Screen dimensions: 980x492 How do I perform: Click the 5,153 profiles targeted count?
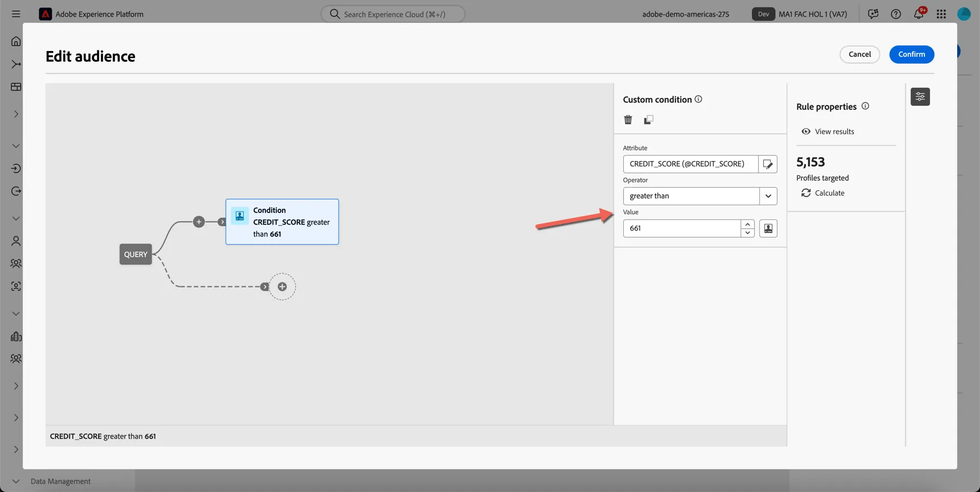810,162
